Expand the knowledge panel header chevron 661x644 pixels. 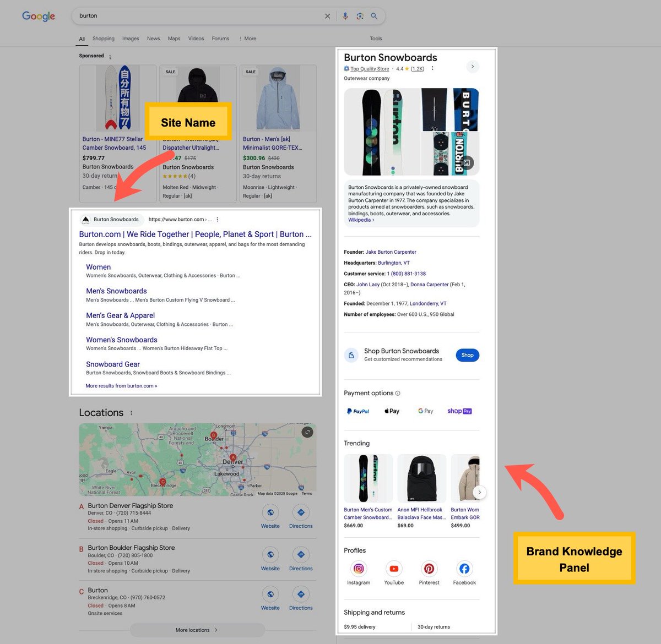click(473, 67)
